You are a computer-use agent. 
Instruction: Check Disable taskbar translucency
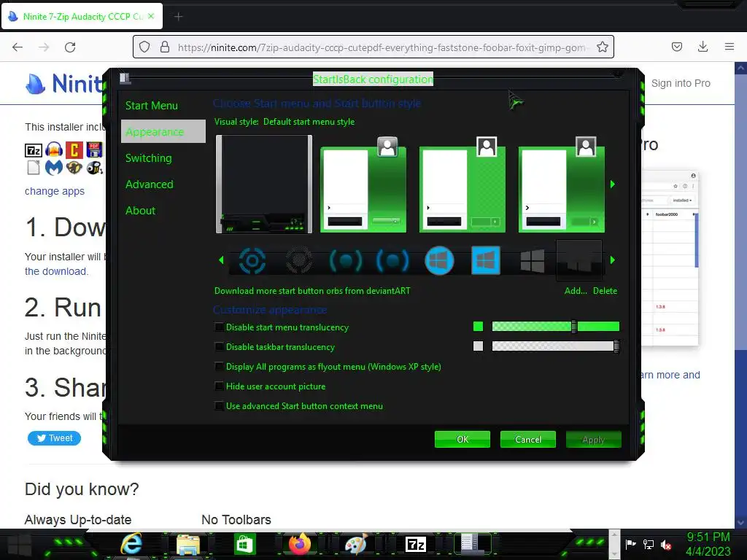click(x=219, y=346)
